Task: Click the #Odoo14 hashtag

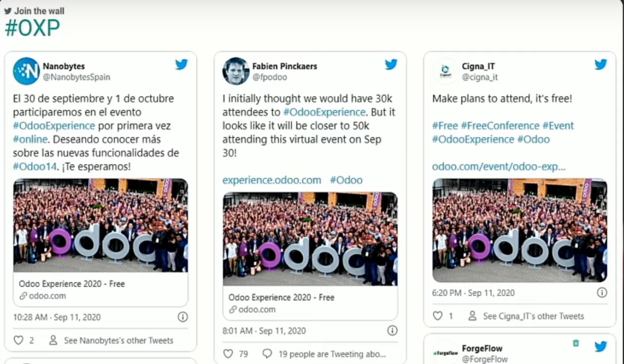Action: point(35,166)
